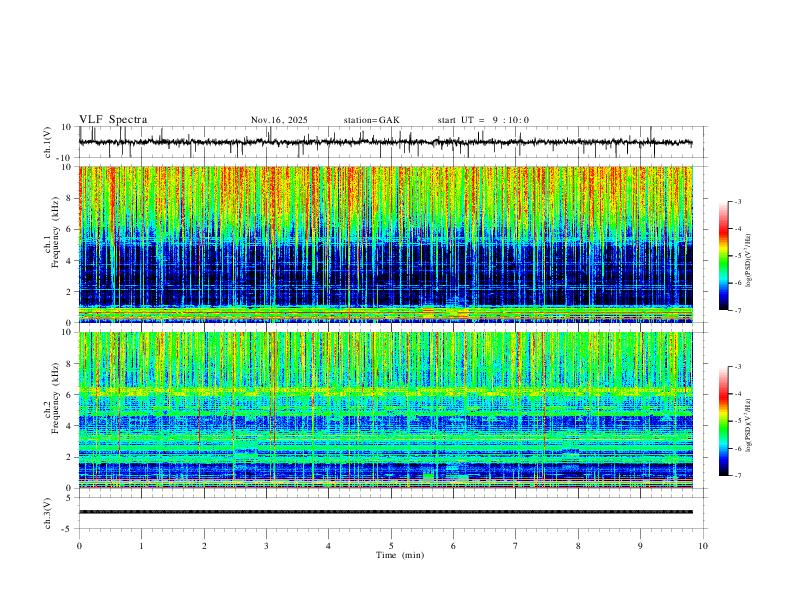Click the ch.2 colorbar's log(PSD) label
Viewport: 792px width, 612px height.
[x=749, y=425]
